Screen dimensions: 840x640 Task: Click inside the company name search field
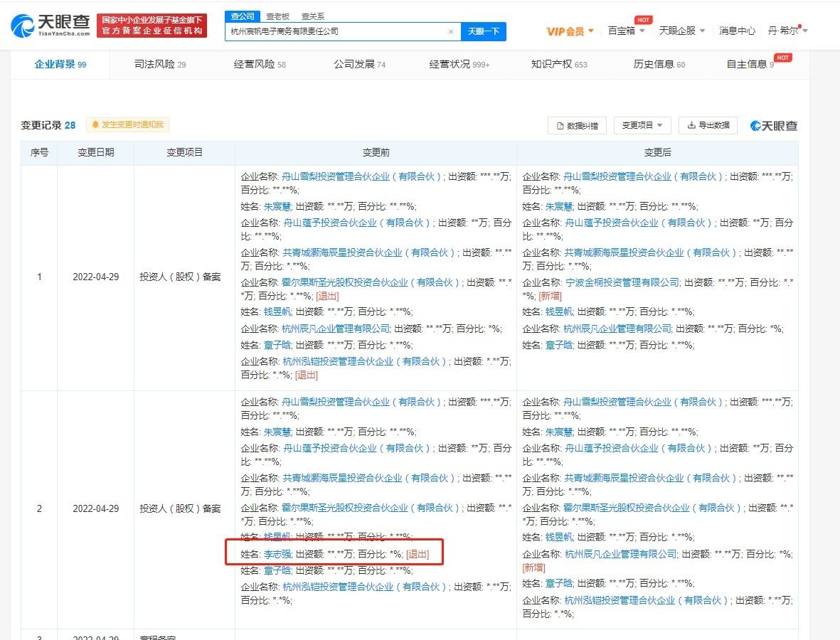(341, 31)
